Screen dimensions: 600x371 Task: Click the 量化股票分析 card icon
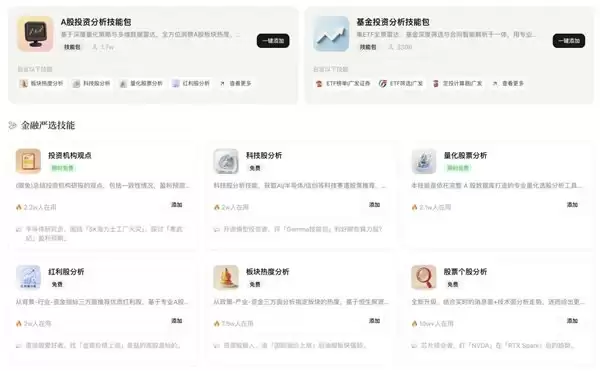424,161
